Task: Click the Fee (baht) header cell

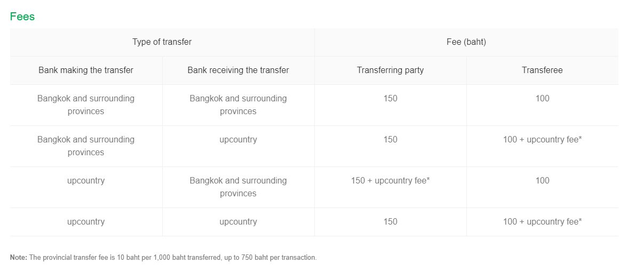Action: pyautogui.click(x=466, y=42)
